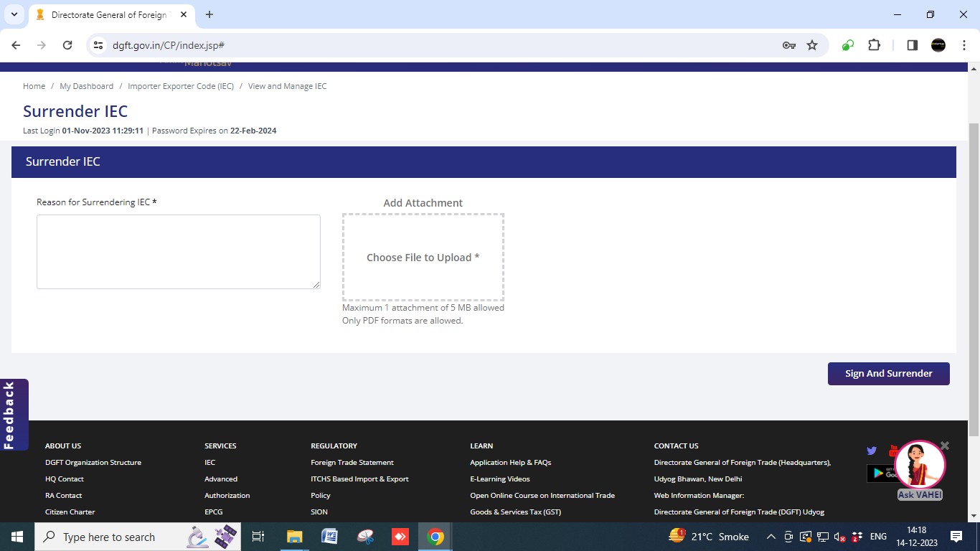The width and height of the screenshot is (980, 551).
Task: Open the Extensions puzzle icon
Action: pyautogui.click(x=874, y=45)
